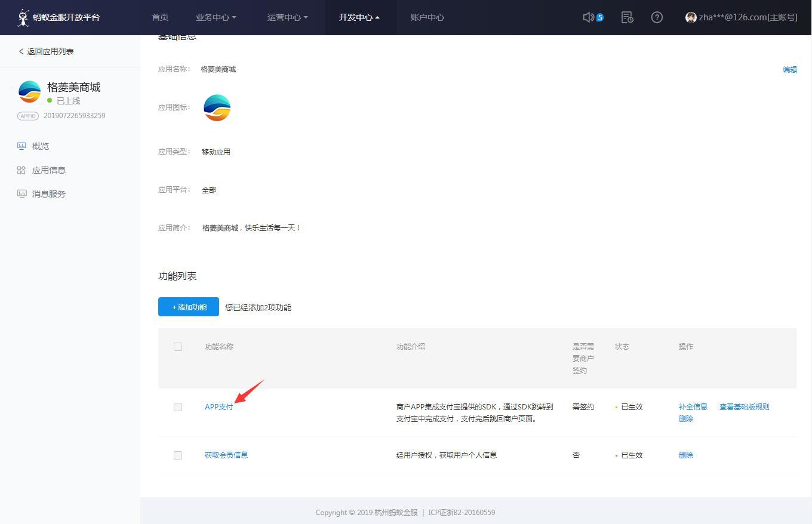The width and height of the screenshot is (812, 524).
Task: Click 已生效 status in APP支付 row
Action: (x=632, y=407)
